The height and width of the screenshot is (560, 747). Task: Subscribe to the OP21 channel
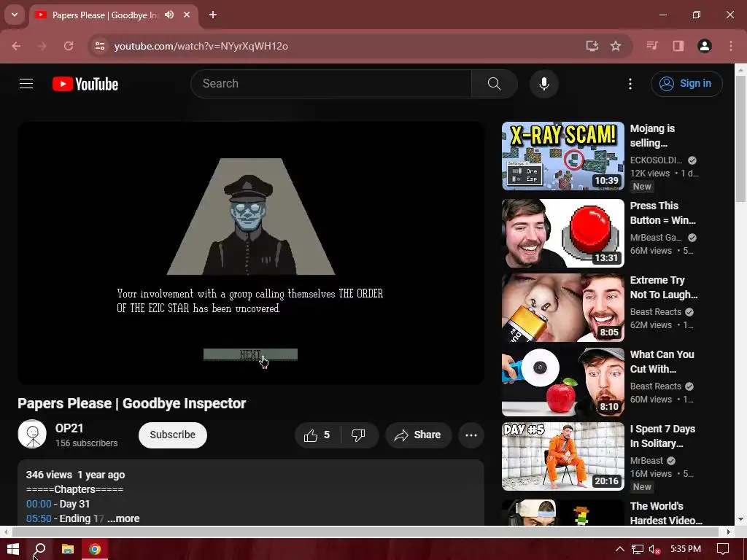pos(172,435)
